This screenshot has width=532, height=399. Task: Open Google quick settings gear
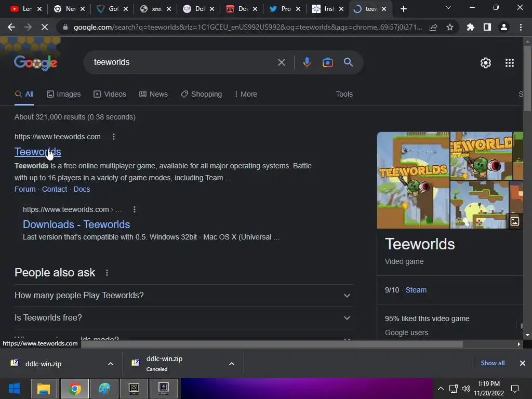point(486,63)
